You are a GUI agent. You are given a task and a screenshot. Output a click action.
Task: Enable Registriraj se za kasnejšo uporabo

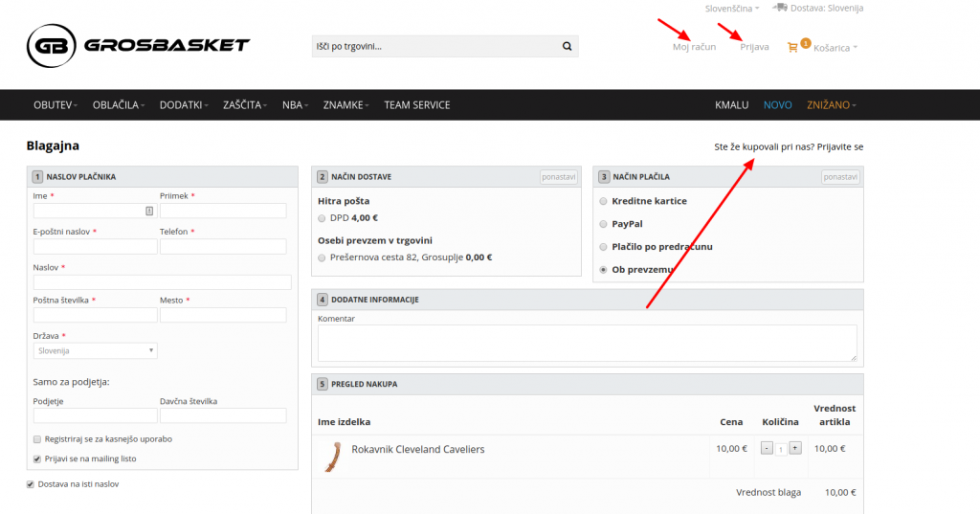tap(37, 439)
